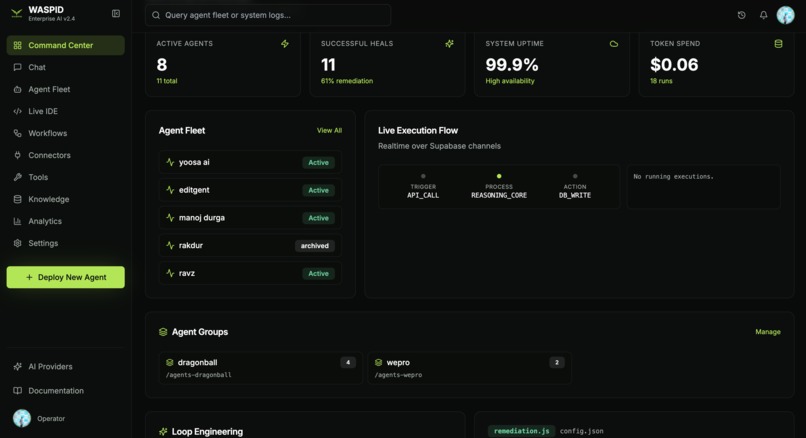Screen dimensions: 806x438
Task: Select the rakdur agent row
Action: (x=250, y=246)
